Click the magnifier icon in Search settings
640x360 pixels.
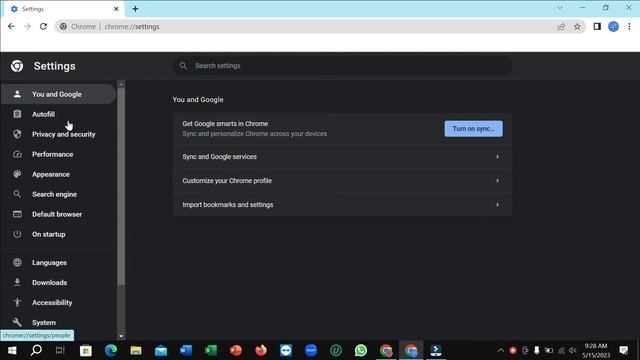pyautogui.click(x=183, y=66)
